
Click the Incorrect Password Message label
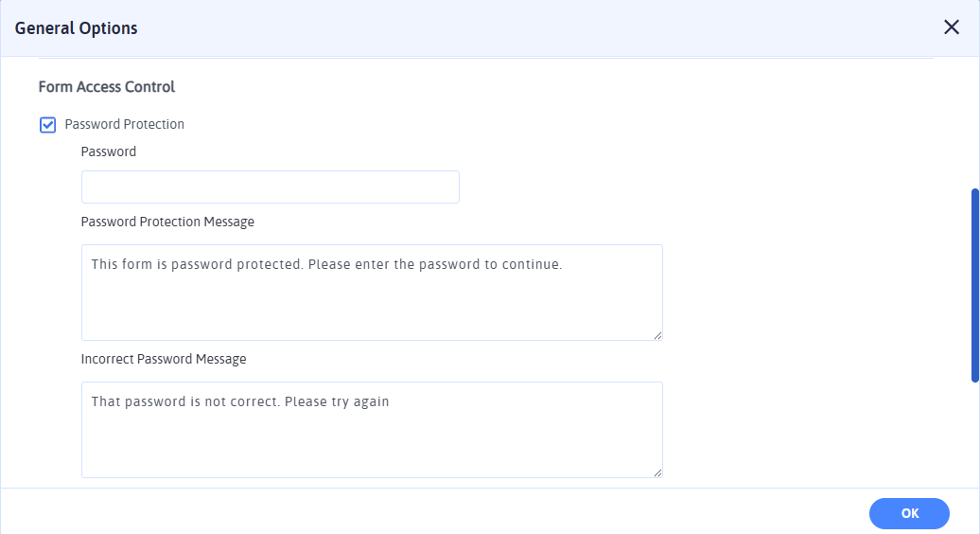click(164, 359)
